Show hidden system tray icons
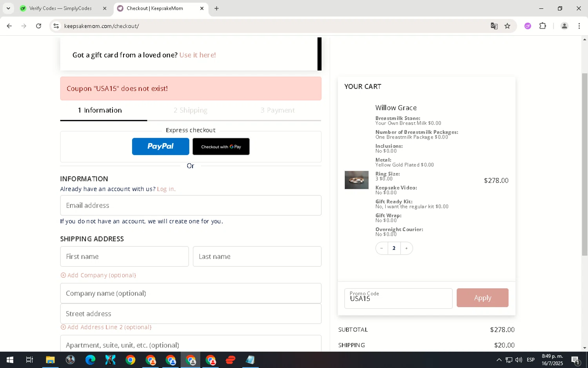Image resolution: width=588 pixels, height=368 pixels. pos(499,360)
